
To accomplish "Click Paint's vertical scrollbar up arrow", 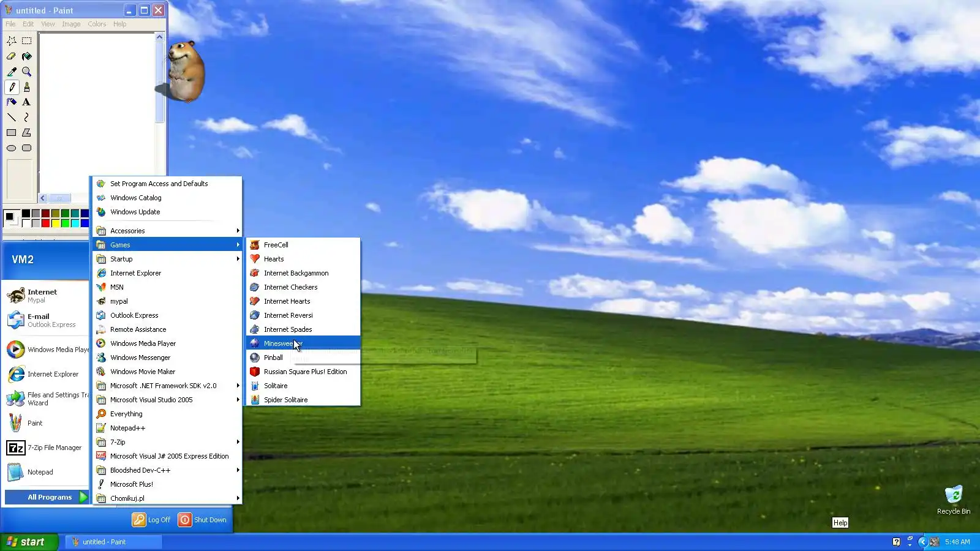I will click(160, 37).
